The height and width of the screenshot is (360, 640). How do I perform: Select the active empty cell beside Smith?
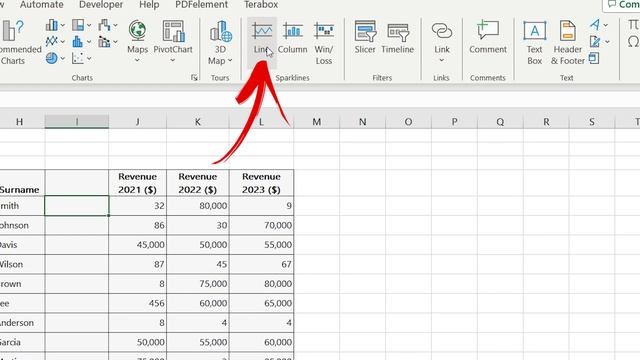click(77, 206)
